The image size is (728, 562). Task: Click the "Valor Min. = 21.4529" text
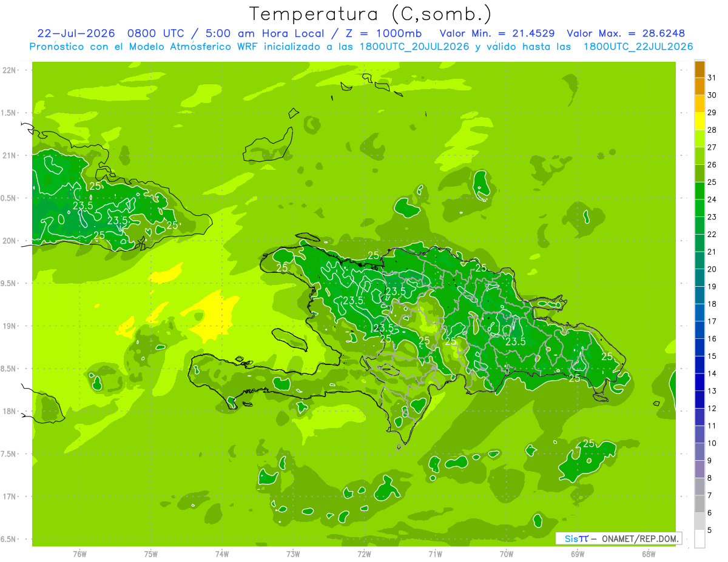498,33
